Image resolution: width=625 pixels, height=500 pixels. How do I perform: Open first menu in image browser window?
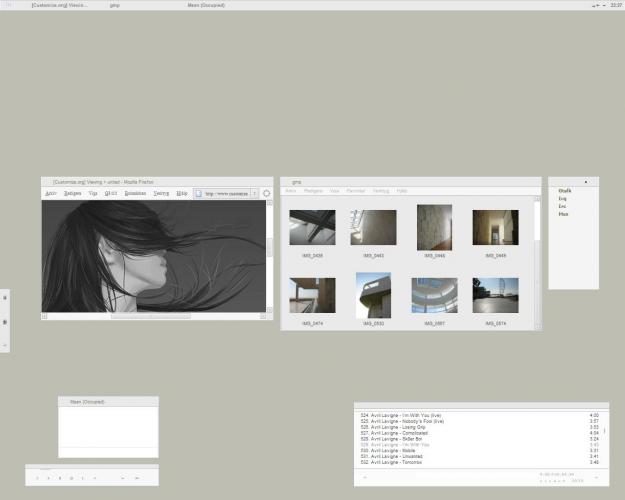click(290, 190)
